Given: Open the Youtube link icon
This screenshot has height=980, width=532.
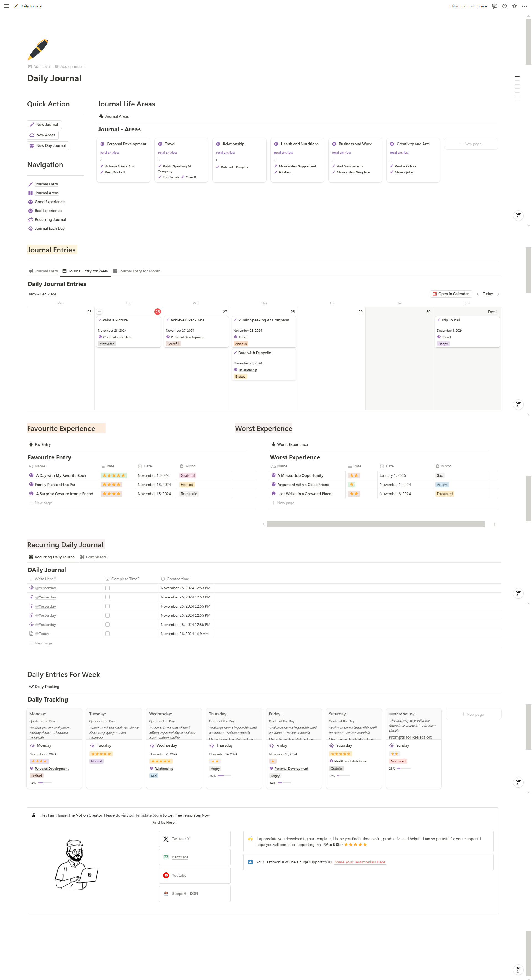Looking at the screenshot, I should point(166,875).
